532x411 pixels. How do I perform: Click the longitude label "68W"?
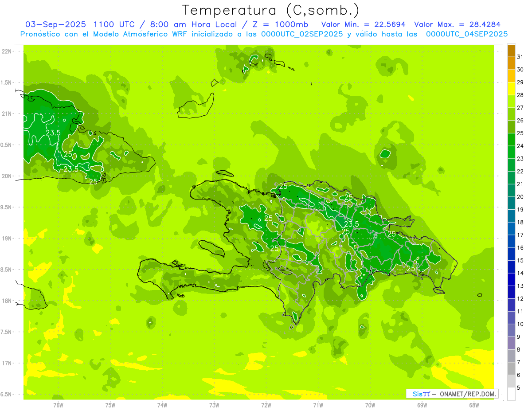[474, 405]
